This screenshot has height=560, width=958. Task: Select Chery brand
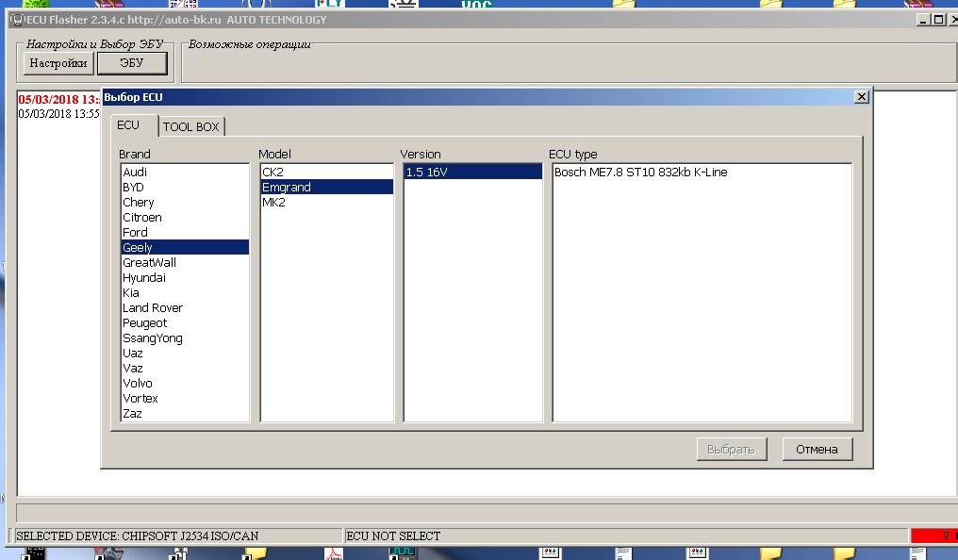[185, 202]
